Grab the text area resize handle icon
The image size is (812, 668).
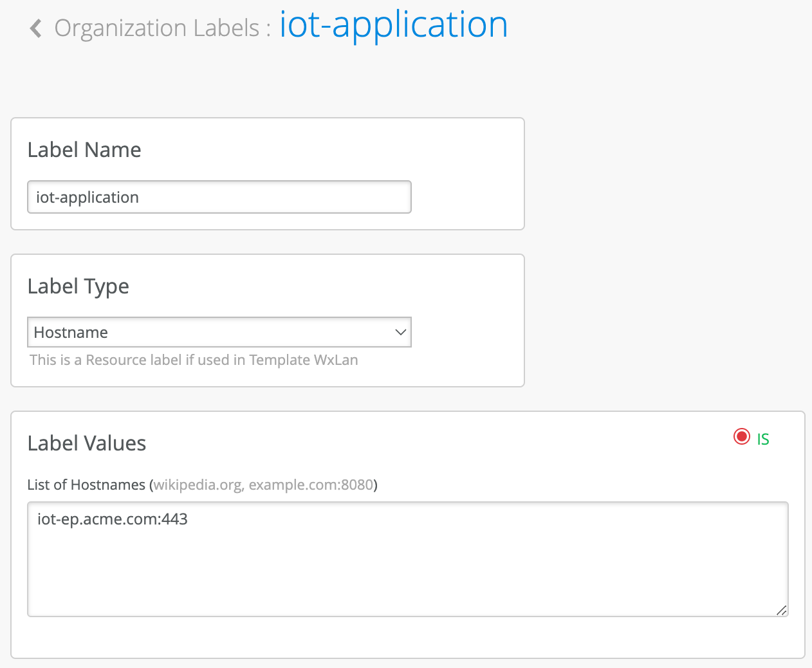tap(781, 610)
